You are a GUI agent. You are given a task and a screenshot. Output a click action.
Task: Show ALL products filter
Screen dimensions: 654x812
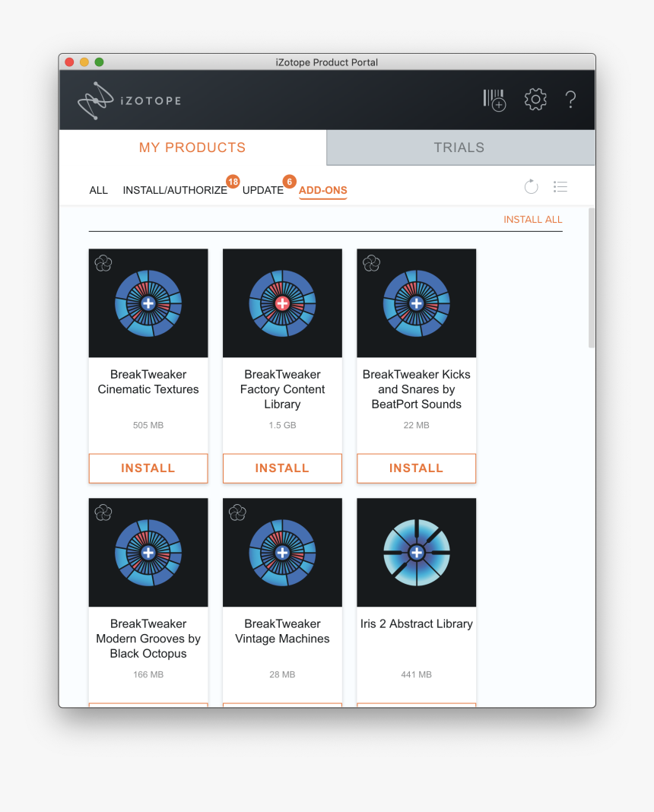[x=98, y=190]
